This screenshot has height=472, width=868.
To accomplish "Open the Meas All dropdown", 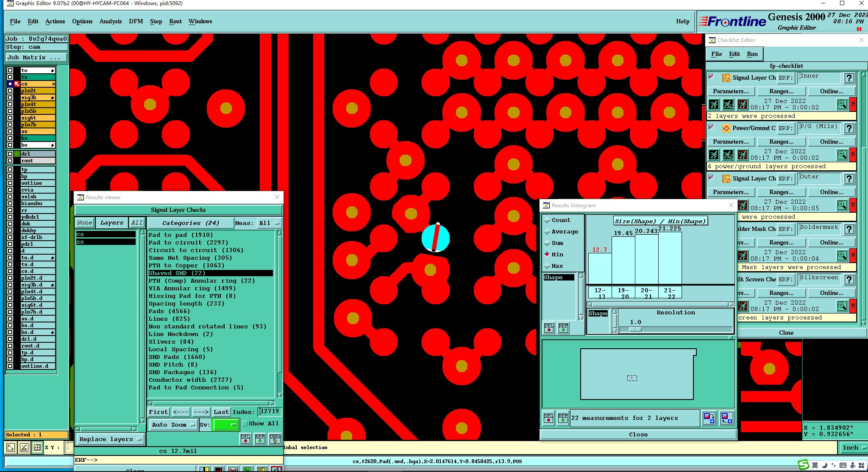I will [269, 223].
